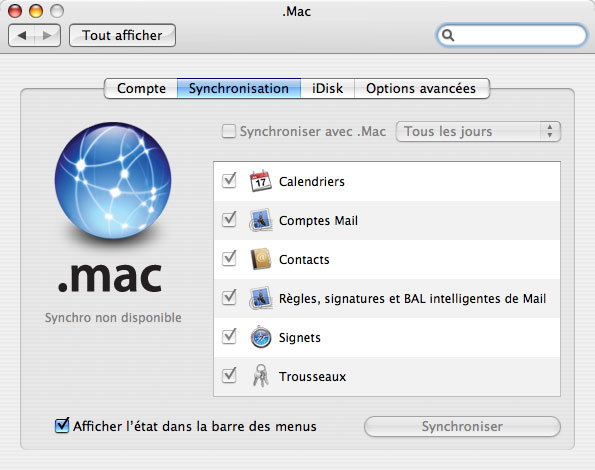Viewport: 595px width, 470px height.
Task: Click the .mac globe logo
Action: [113, 180]
